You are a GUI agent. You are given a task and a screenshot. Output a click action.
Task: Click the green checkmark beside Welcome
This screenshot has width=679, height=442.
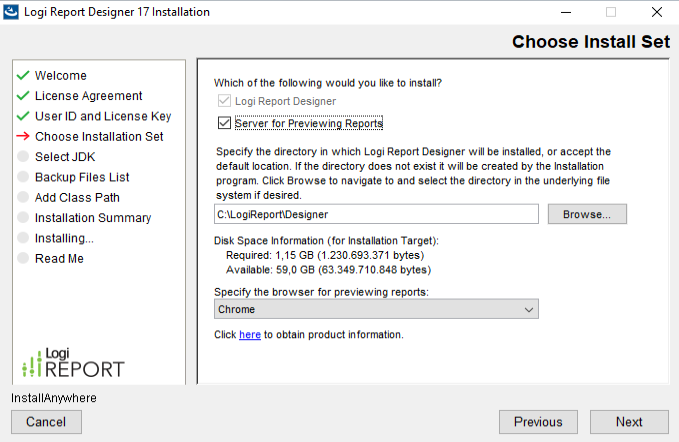click(22, 76)
